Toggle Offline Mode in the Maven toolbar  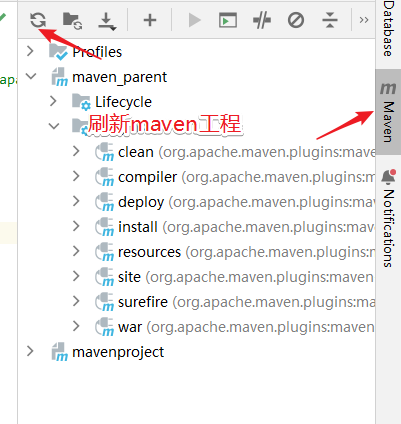tap(262, 20)
